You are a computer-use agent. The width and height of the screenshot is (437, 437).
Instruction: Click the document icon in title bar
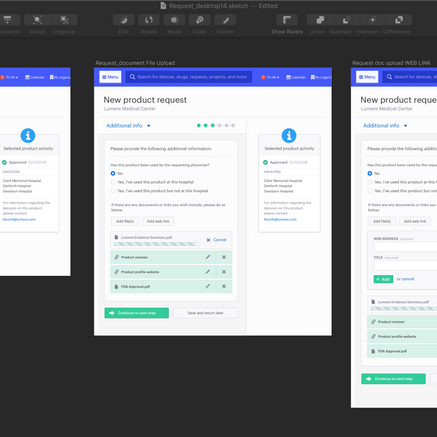pos(163,6)
